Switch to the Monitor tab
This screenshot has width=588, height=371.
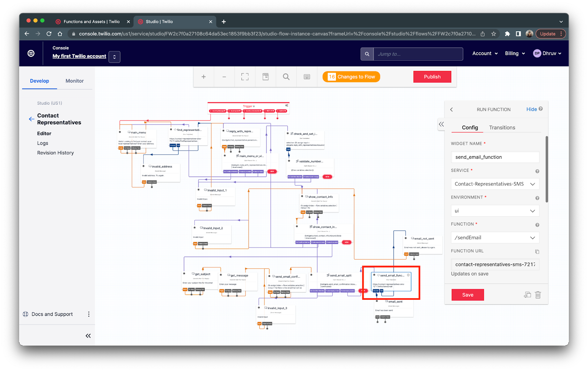pos(75,81)
